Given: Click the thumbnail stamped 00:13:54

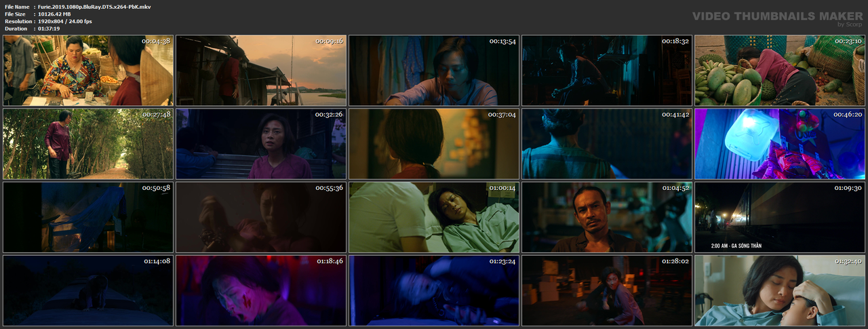Looking at the screenshot, I should click(x=434, y=71).
